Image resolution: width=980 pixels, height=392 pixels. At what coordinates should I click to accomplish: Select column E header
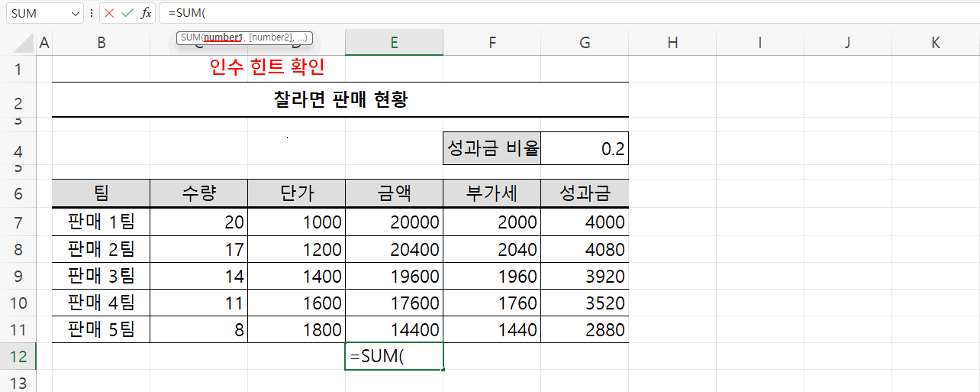(394, 43)
